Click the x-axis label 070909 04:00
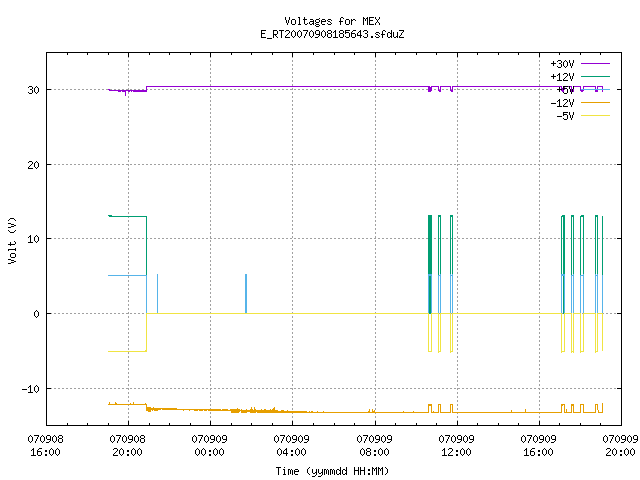Image resolution: width=640 pixels, height=480 pixels. coord(291,445)
